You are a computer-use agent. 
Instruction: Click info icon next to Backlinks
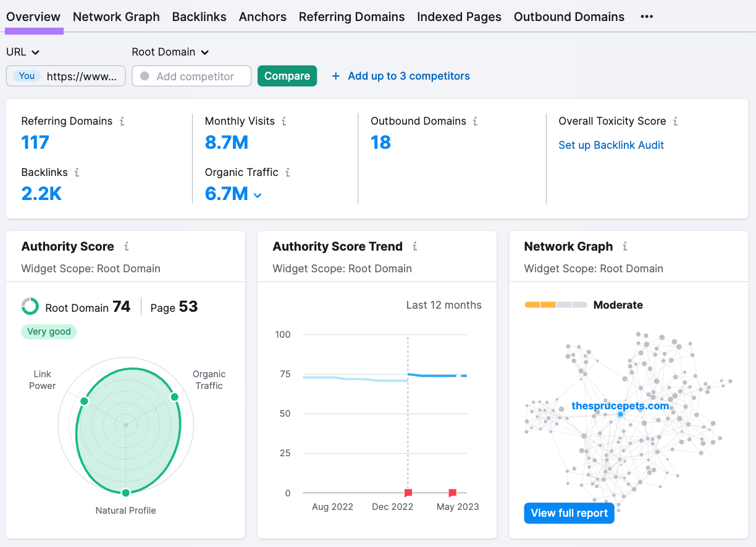pos(77,173)
